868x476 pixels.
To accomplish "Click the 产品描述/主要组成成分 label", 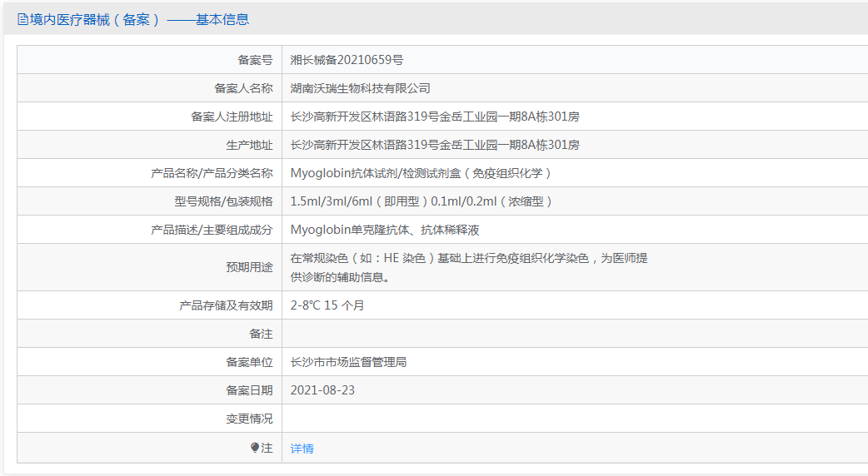I will click(x=212, y=230).
